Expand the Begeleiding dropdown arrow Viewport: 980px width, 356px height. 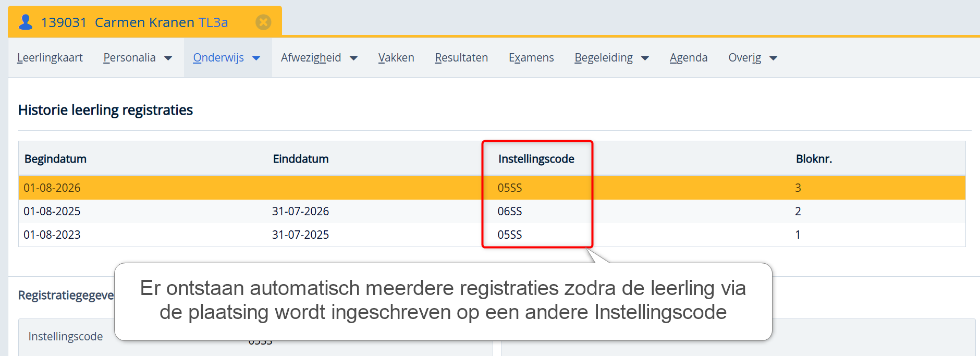coord(645,58)
